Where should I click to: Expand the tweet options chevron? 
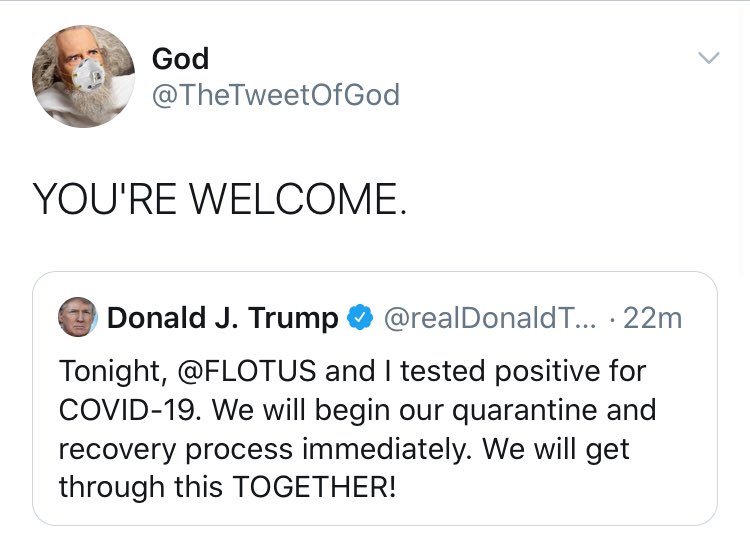708,59
